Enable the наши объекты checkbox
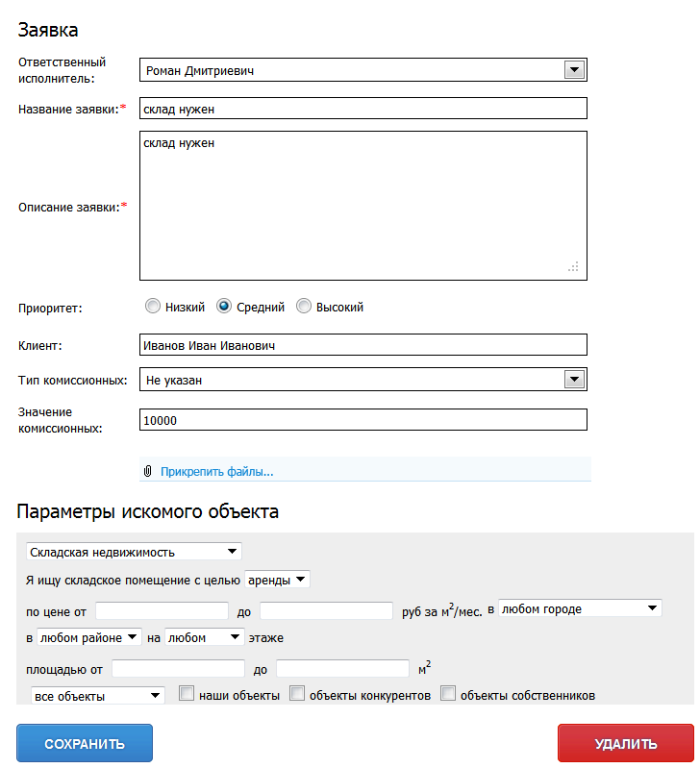Viewport: 700px width, 768px height. click(187, 694)
